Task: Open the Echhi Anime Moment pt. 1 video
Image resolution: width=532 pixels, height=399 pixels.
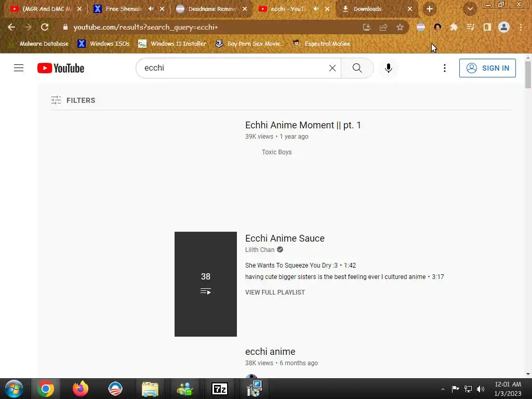Action: click(x=303, y=125)
